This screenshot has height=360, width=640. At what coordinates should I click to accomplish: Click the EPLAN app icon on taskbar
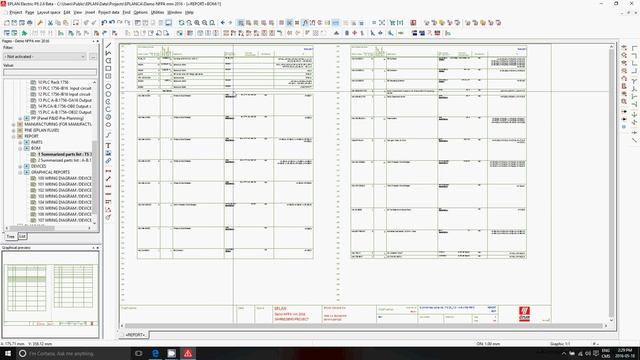click(x=188, y=353)
